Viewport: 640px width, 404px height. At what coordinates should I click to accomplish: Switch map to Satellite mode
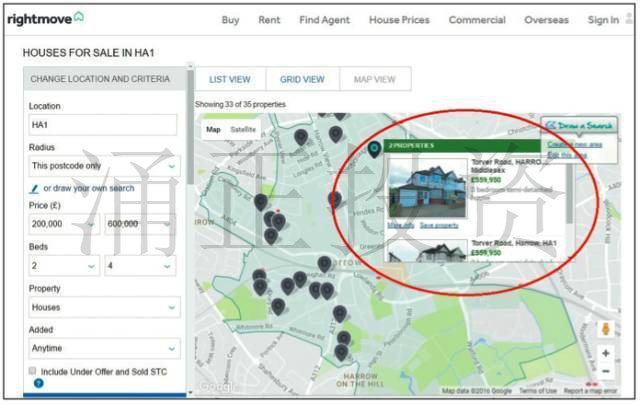(243, 129)
